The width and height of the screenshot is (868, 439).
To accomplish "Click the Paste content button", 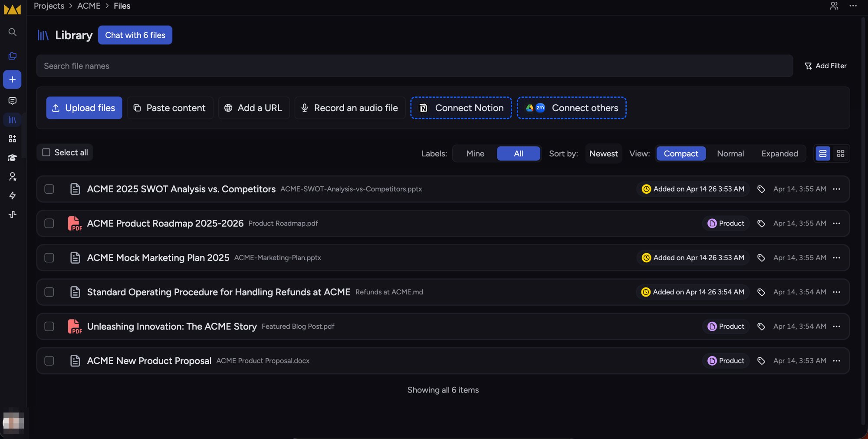I will pos(170,108).
